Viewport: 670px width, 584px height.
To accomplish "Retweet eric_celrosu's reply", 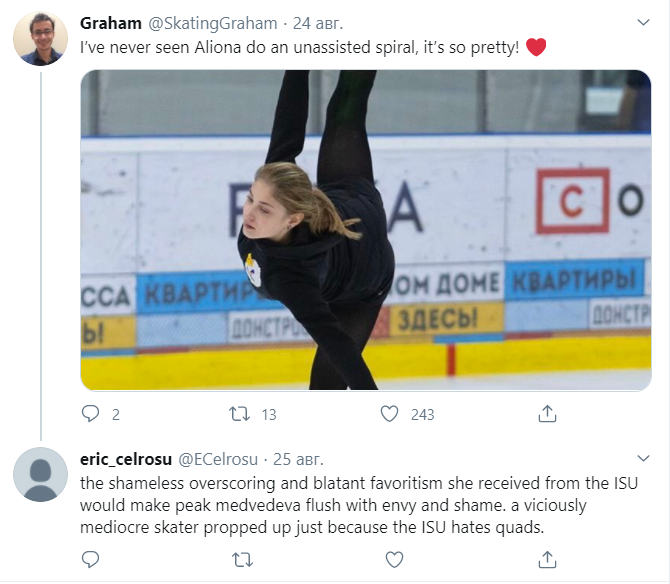I will [x=239, y=559].
